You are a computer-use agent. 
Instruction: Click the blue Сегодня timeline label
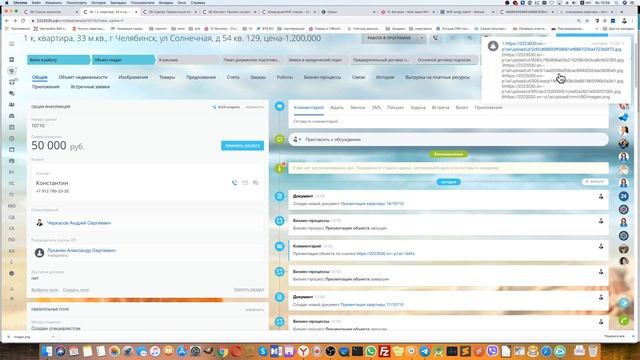(448, 182)
